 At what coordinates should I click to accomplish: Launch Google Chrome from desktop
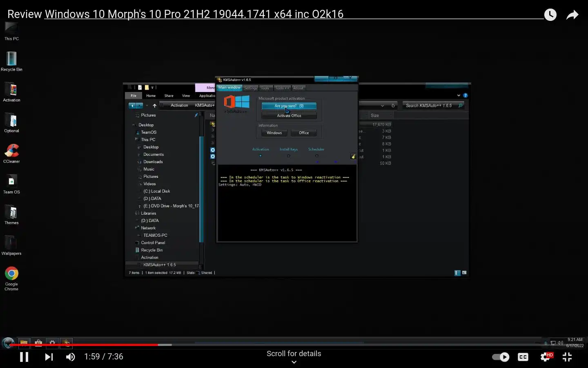(11, 278)
